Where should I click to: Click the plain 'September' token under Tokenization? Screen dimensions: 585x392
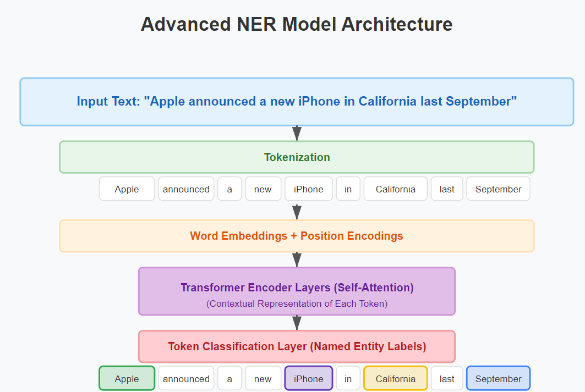499,189
